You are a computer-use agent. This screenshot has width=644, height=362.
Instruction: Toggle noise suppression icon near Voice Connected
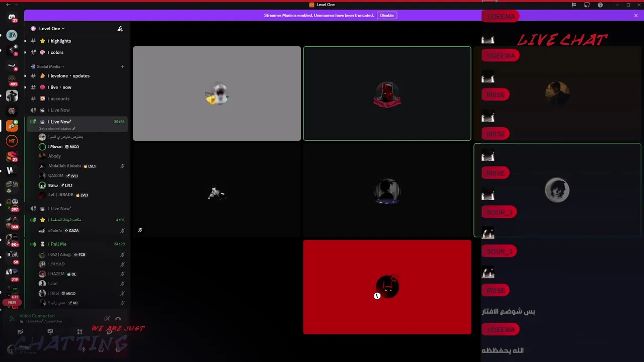[x=107, y=318]
